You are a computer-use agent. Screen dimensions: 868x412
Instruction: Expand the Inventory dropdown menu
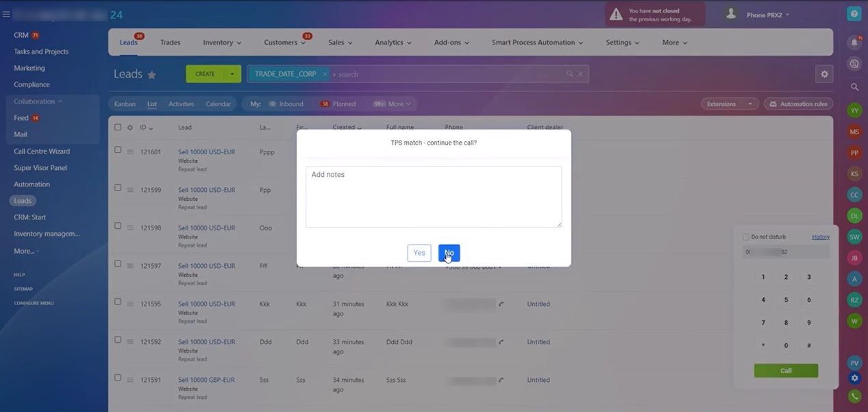tap(222, 43)
